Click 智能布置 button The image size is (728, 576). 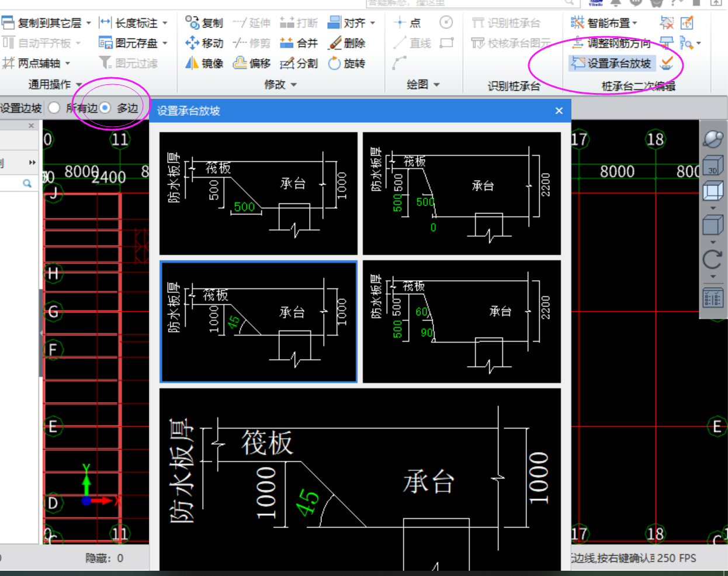(600, 23)
